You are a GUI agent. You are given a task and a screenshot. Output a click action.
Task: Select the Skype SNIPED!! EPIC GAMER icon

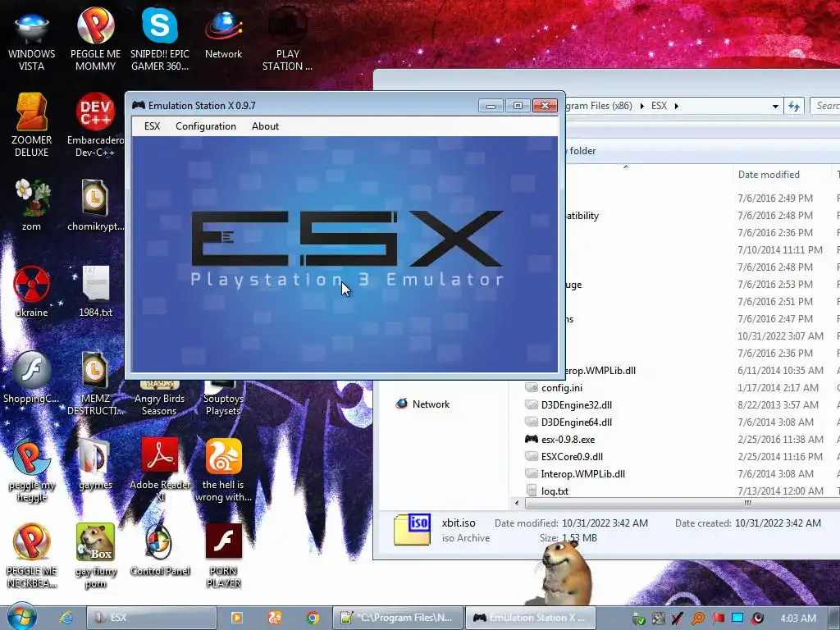(x=160, y=41)
